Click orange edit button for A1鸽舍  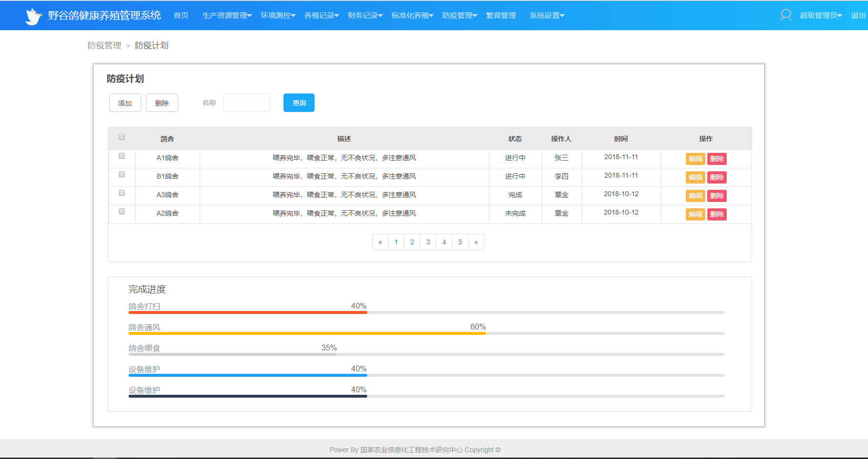pos(695,159)
